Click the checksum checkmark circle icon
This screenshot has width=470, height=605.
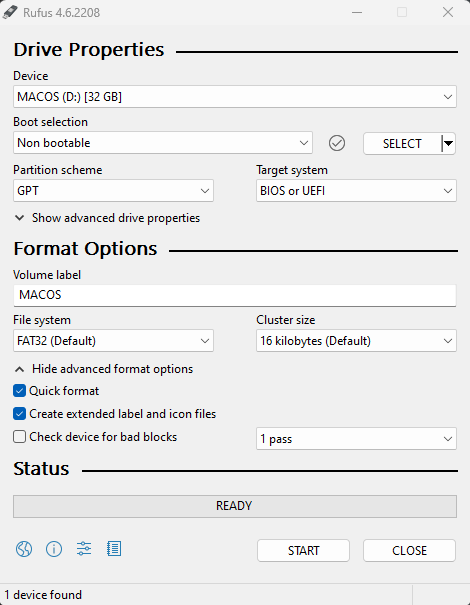(x=337, y=143)
